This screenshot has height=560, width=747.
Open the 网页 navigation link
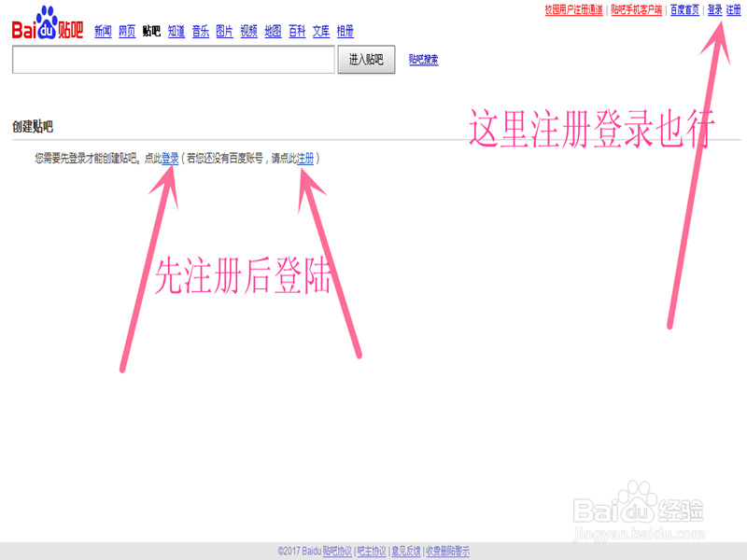click(x=127, y=32)
